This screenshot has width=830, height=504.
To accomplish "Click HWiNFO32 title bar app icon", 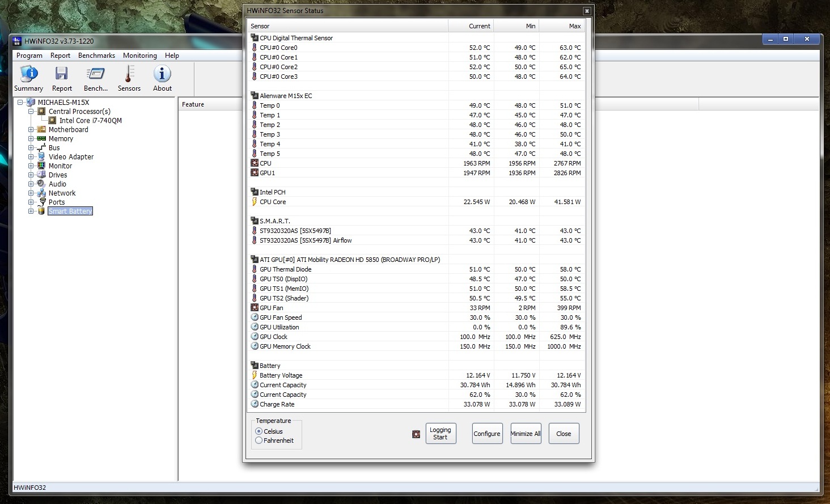I will coord(17,41).
